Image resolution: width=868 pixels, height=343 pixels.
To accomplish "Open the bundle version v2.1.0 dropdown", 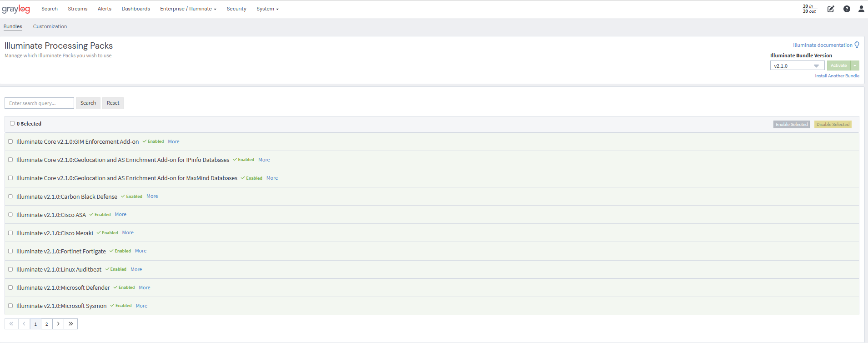I will (x=797, y=66).
